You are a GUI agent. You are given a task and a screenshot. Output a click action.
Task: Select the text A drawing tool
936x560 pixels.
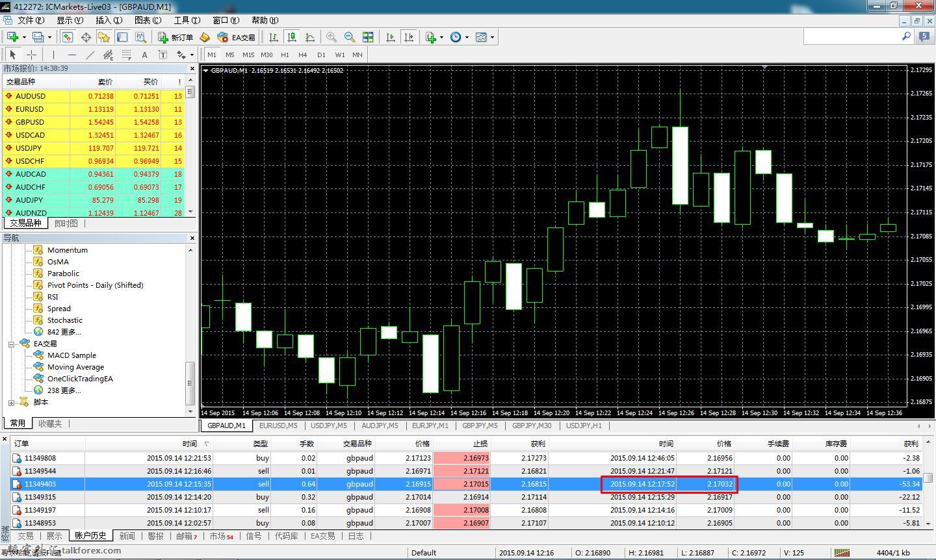point(144,55)
